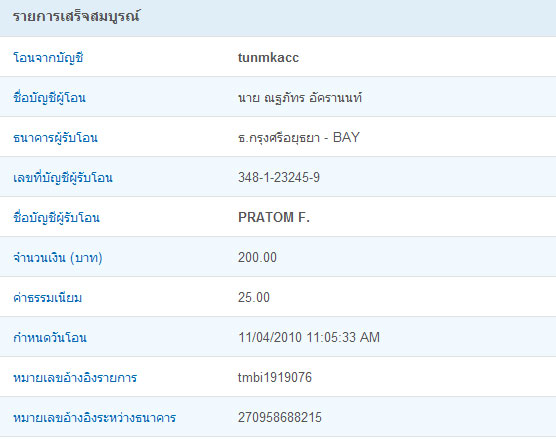556x439 pixels.
Task: Click the ธนาคารผู้รับโอน label
Action: pos(55,138)
